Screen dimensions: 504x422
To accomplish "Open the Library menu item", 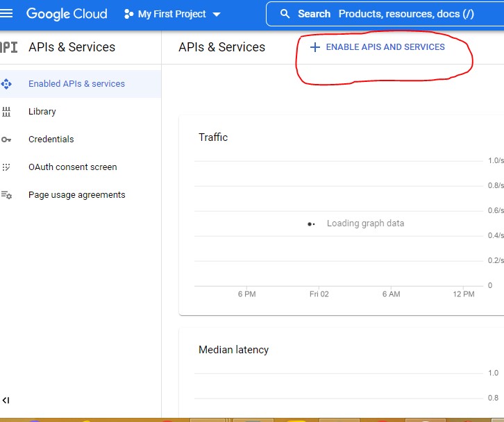I will (x=42, y=112).
